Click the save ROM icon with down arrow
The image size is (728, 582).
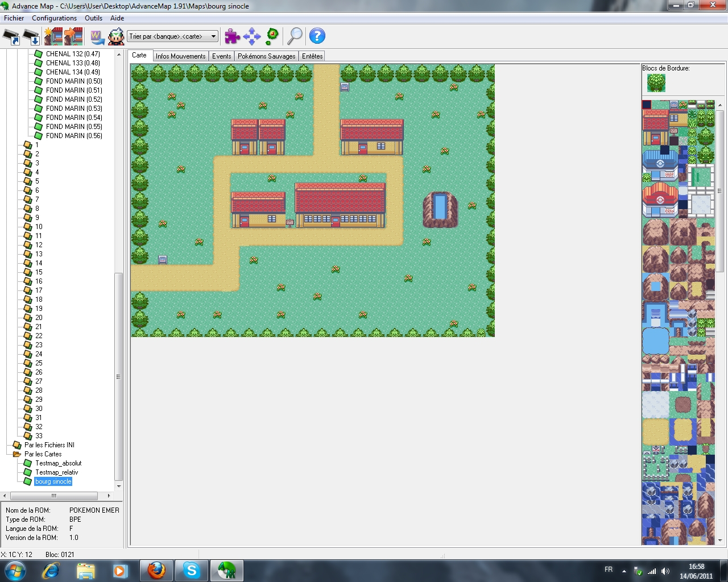[x=31, y=36]
